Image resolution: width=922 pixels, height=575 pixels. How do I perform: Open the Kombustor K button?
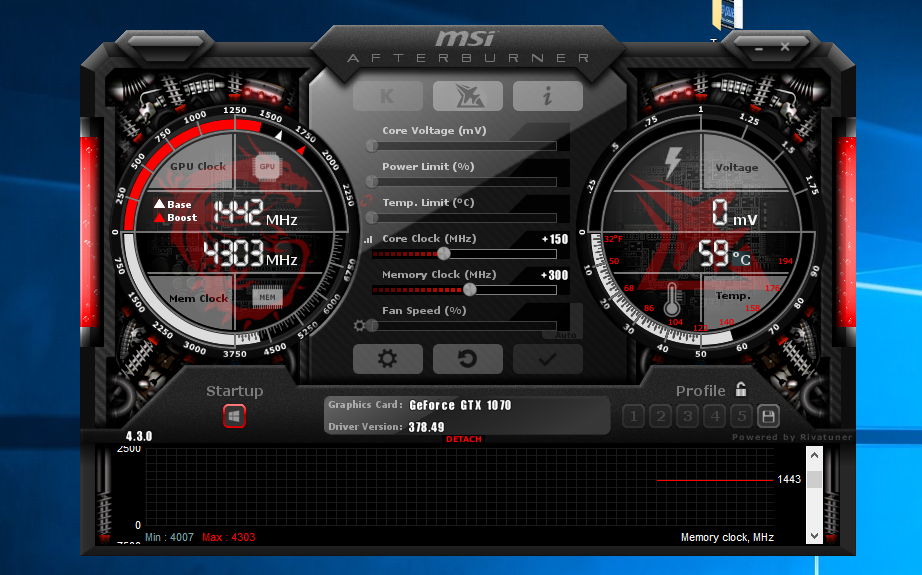click(x=387, y=96)
